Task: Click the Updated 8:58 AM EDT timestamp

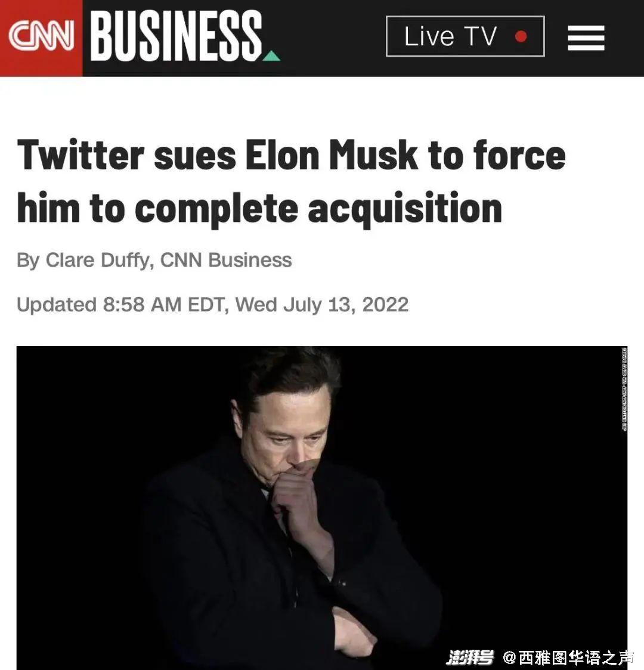Action: pyautogui.click(x=120, y=304)
